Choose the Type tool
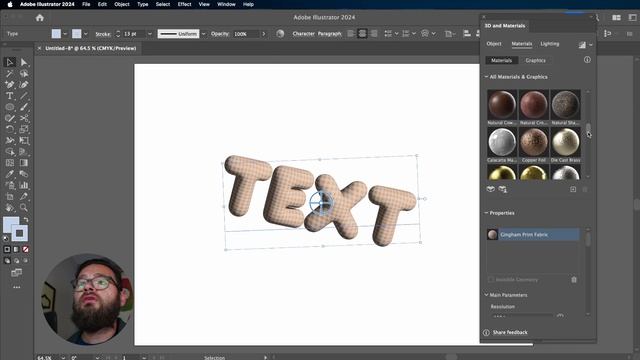640x360 pixels. coord(10,96)
